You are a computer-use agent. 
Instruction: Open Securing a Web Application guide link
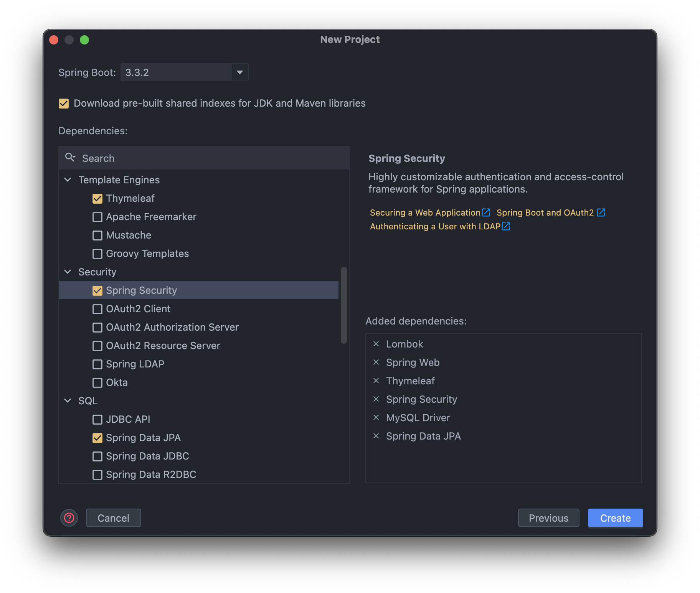[425, 212]
